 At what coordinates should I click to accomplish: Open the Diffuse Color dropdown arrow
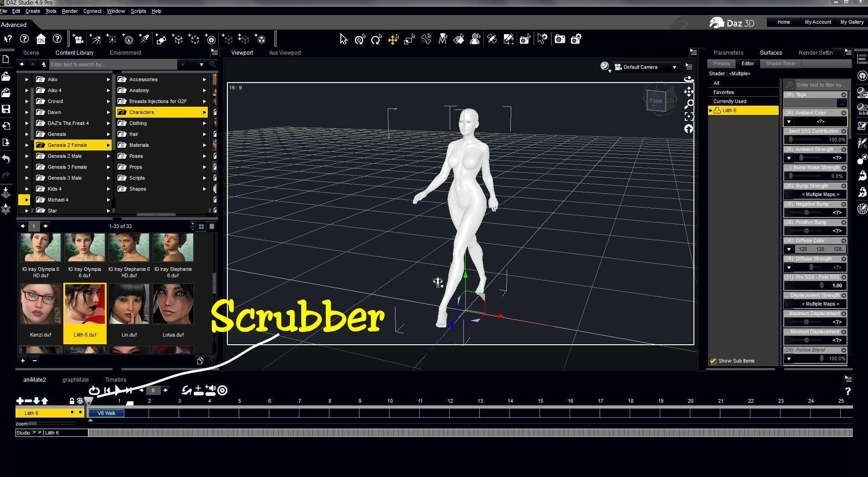click(x=789, y=249)
